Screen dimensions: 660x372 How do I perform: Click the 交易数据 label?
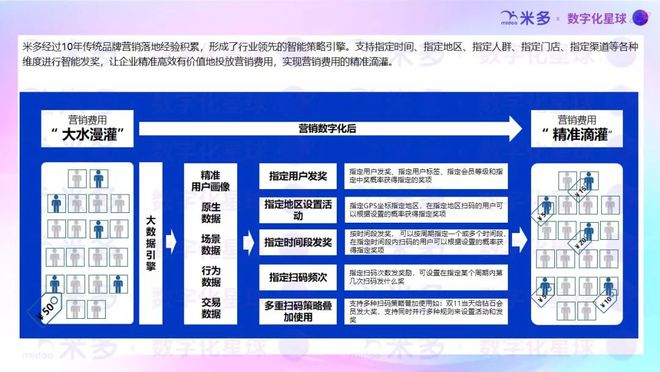[x=211, y=308]
